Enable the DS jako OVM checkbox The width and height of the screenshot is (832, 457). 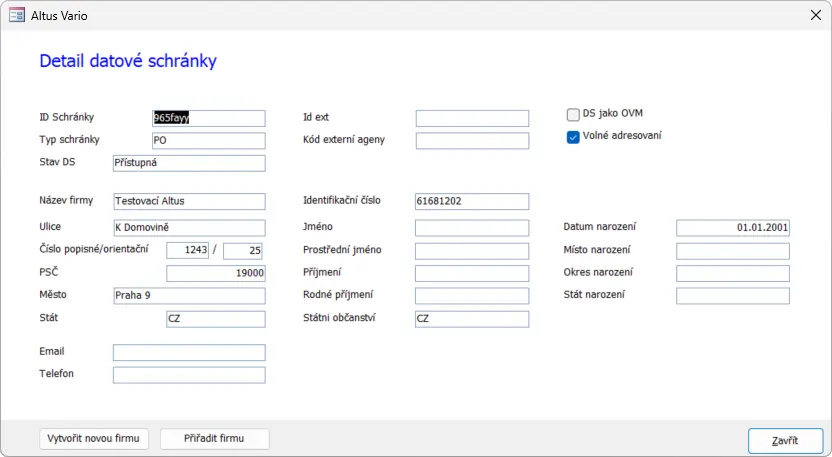point(573,114)
